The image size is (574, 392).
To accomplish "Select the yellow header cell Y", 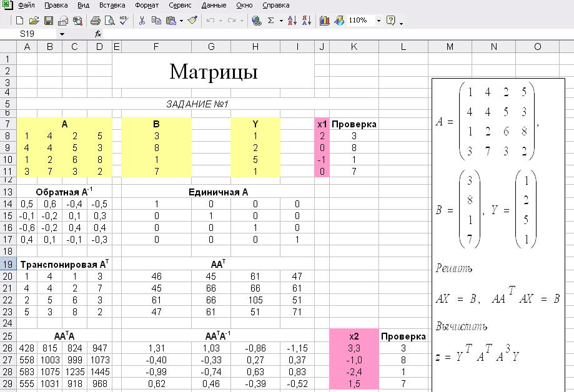I will point(255,124).
